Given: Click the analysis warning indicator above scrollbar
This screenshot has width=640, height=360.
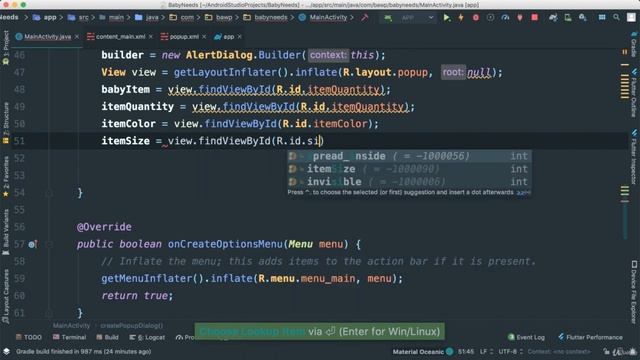Looking at the screenshot, I should pyautogui.click(x=624, y=52).
